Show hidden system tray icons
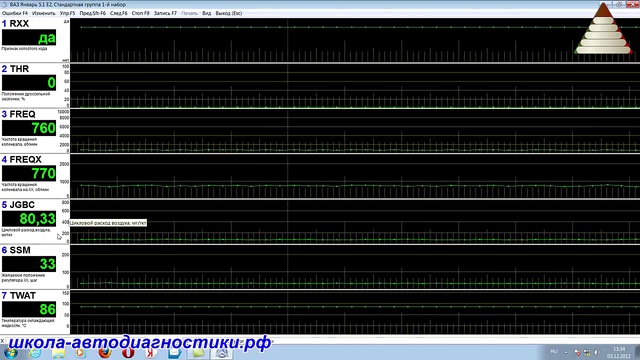This screenshot has height=360, width=640. click(566, 352)
